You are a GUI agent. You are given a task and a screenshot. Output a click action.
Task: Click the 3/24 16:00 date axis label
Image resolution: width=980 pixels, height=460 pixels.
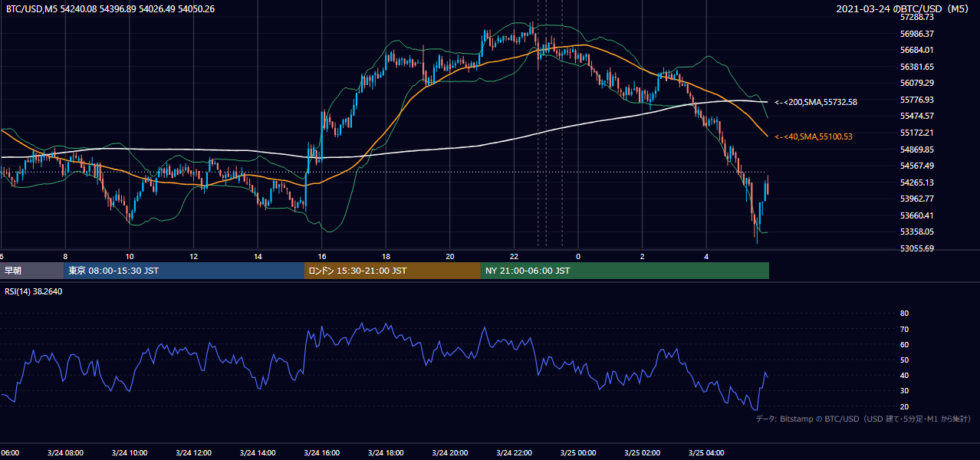pos(321,453)
